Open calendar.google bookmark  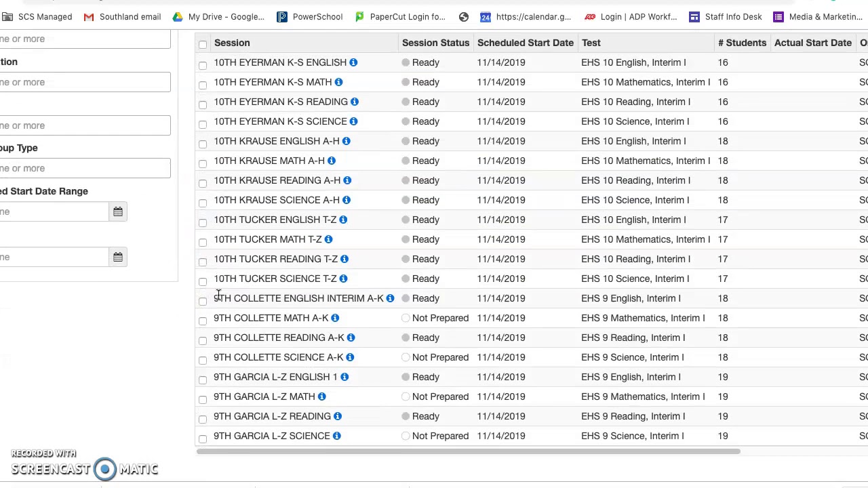pyautogui.click(x=526, y=16)
